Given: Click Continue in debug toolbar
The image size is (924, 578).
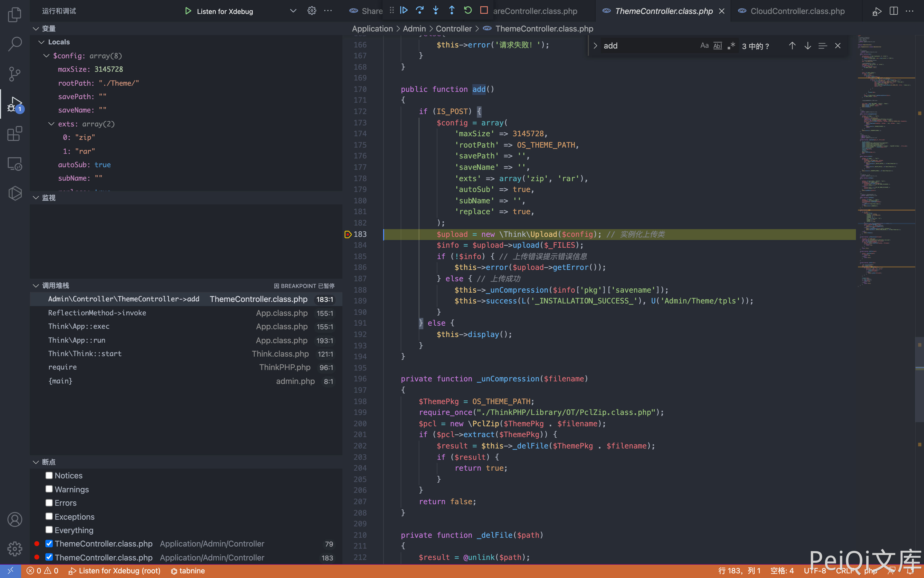Looking at the screenshot, I should click(x=404, y=10).
